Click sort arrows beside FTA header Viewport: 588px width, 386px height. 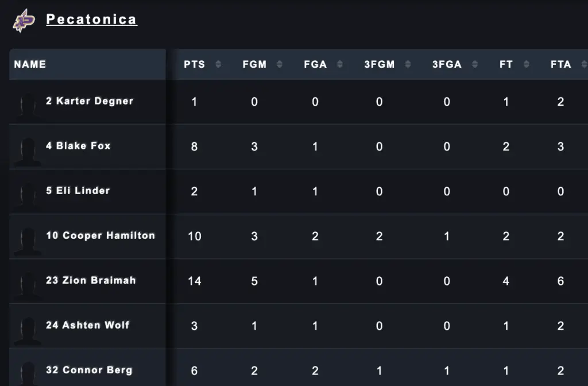[x=584, y=64]
